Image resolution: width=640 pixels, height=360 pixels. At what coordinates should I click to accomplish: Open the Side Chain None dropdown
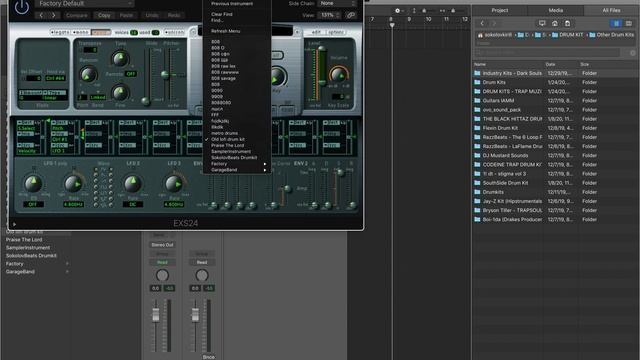(x=338, y=3)
